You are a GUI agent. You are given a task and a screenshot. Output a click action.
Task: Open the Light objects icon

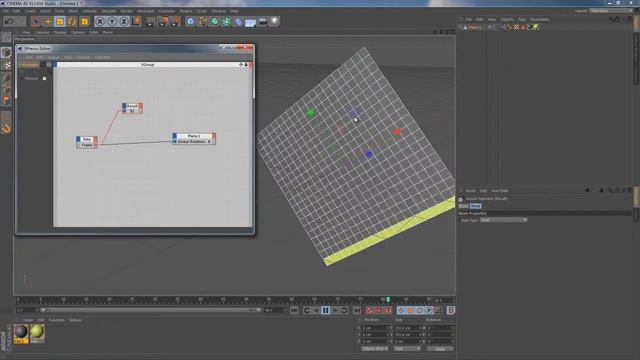pos(275,21)
